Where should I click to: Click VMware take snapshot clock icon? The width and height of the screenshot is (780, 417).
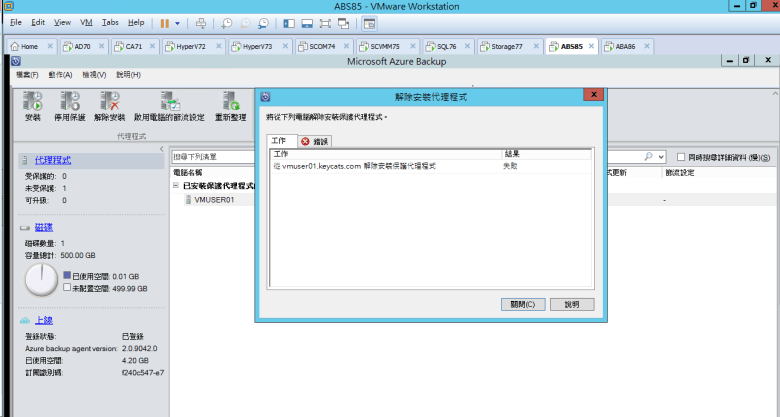[227, 22]
